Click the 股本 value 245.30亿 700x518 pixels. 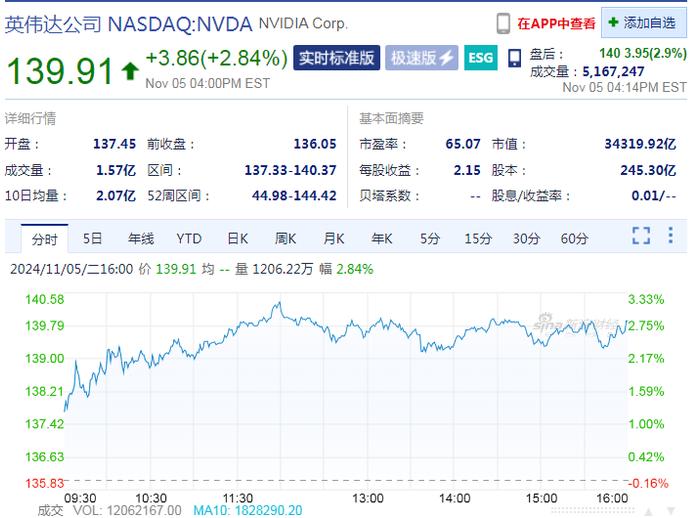648,170
